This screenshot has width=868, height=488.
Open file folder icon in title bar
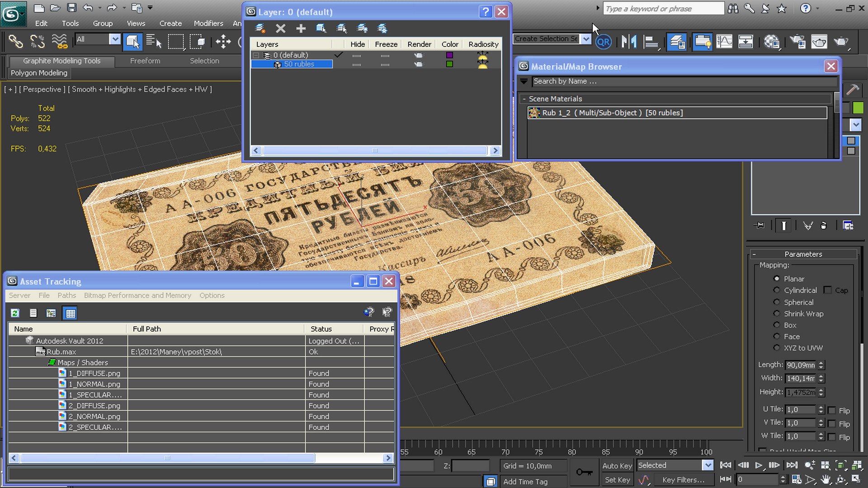(55, 8)
